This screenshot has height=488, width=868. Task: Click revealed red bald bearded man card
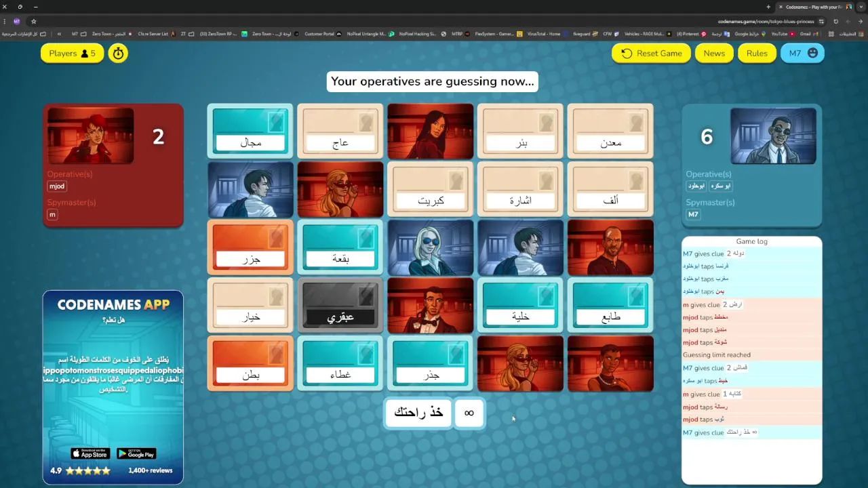click(610, 247)
